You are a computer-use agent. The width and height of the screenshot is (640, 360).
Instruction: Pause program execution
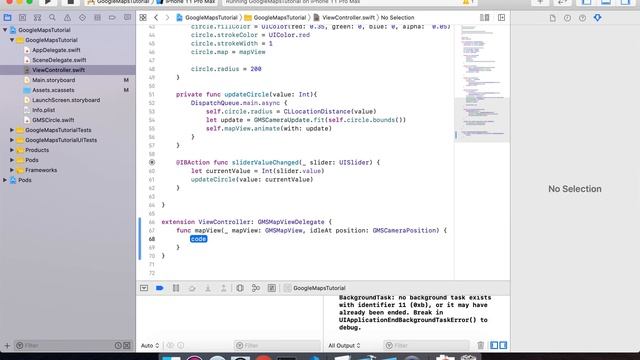(176, 288)
